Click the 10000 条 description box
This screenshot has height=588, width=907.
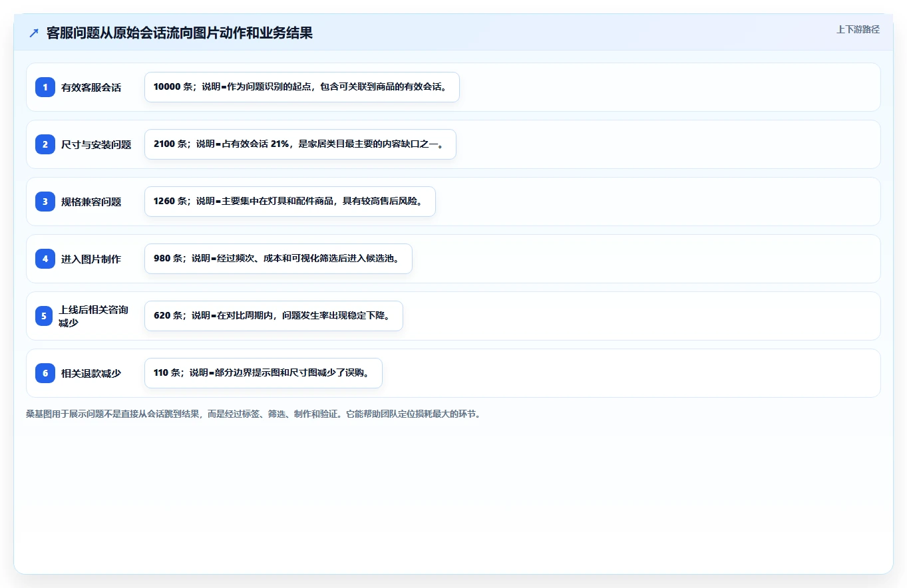tap(302, 87)
